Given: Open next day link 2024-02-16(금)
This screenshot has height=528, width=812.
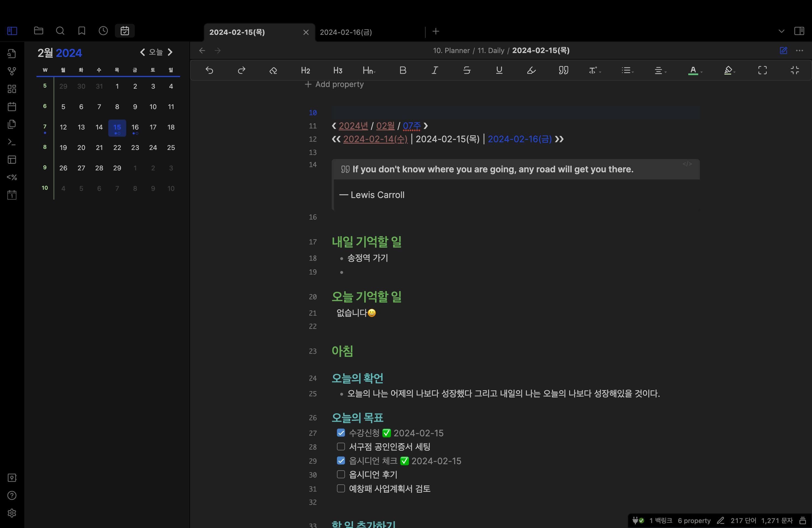Looking at the screenshot, I should tap(520, 139).
